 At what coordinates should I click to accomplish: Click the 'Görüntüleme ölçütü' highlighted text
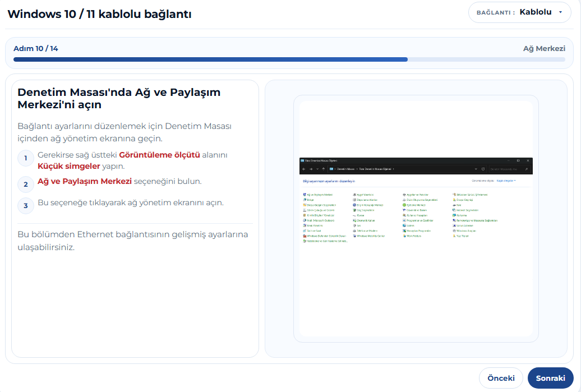pos(159,155)
